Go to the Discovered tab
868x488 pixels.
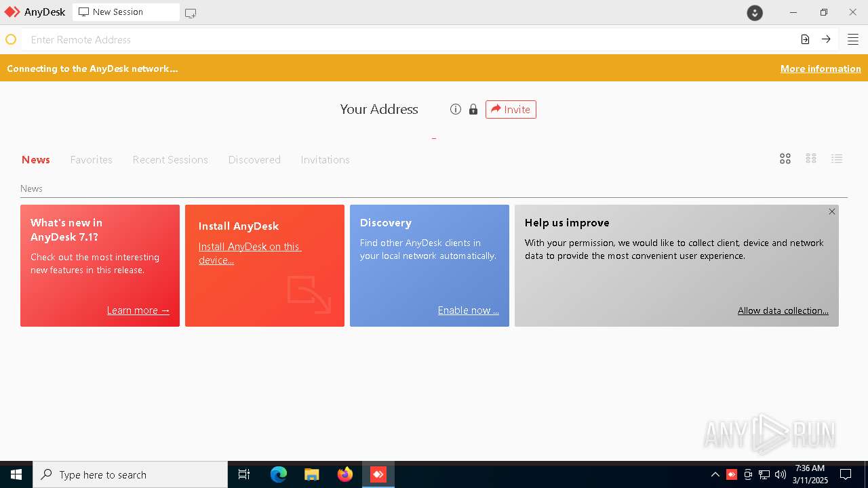pos(254,160)
